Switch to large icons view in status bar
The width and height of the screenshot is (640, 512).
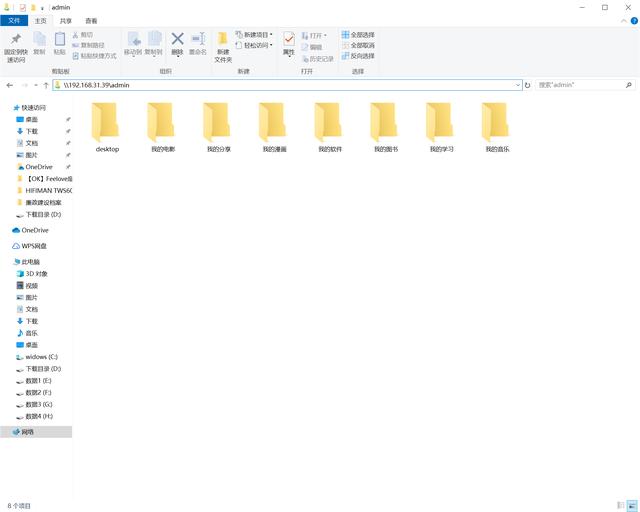631,506
